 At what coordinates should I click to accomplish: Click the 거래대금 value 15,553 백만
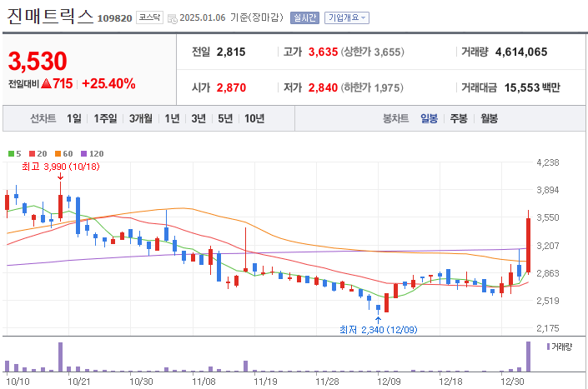532,87
